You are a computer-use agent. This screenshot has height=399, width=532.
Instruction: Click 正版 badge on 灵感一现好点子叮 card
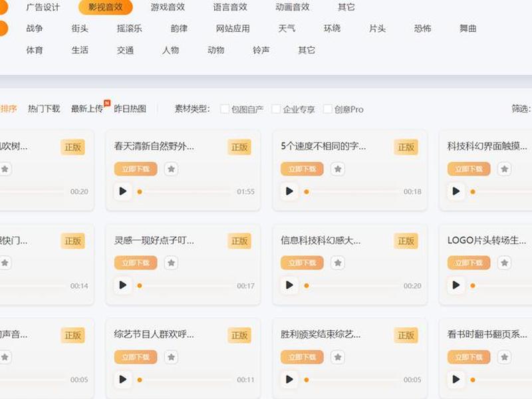tap(239, 241)
